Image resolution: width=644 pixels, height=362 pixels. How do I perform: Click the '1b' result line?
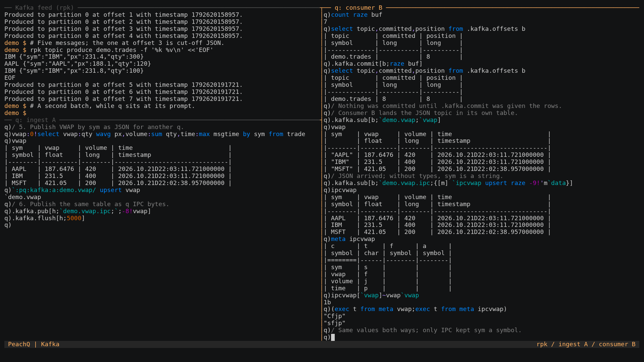[327, 302]
